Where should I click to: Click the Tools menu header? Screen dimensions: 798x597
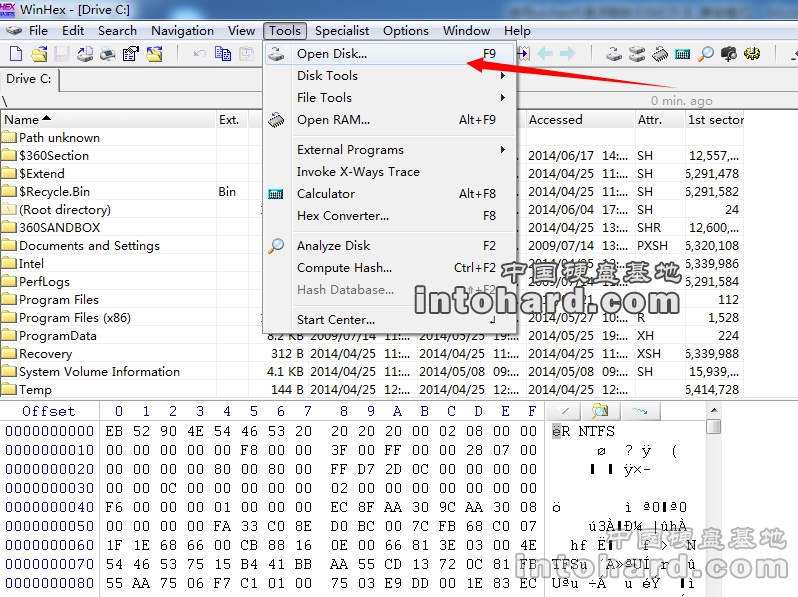(x=285, y=31)
